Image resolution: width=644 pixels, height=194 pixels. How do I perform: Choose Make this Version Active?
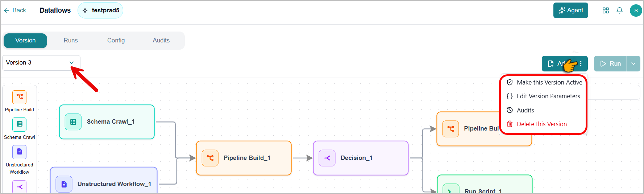point(544,82)
